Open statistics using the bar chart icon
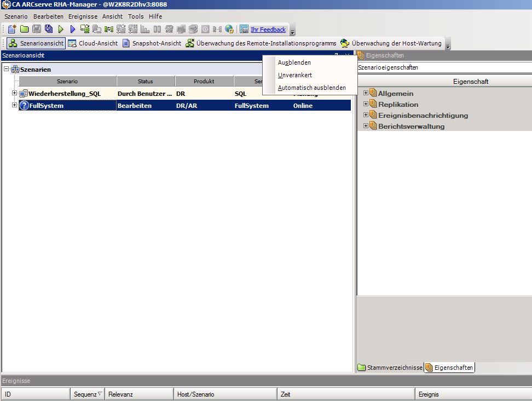 (145, 29)
